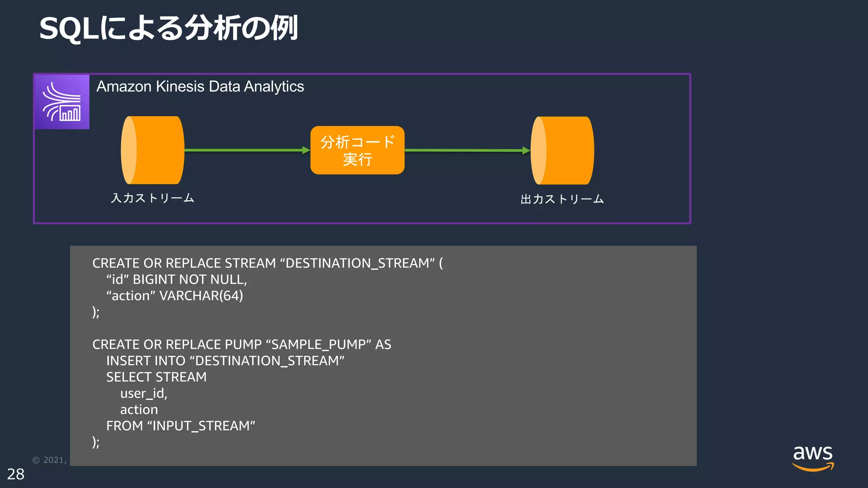Screen dimensions: 868x488
Task: Click the 出力ストリーム label
Action: [x=562, y=199]
